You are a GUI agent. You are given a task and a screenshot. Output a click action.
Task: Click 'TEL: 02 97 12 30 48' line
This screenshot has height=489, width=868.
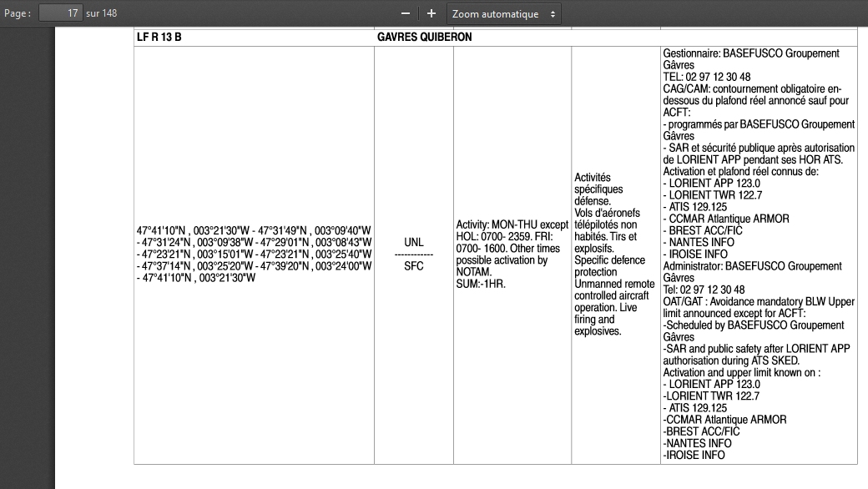(707, 77)
